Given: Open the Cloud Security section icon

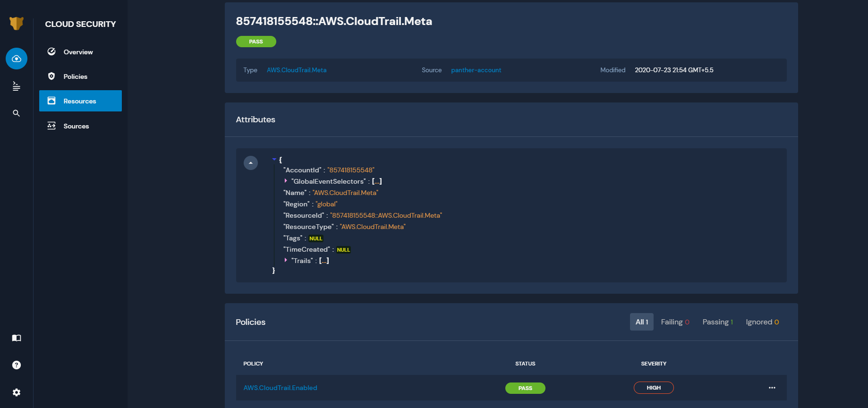Looking at the screenshot, I should (x=17, y=59).
